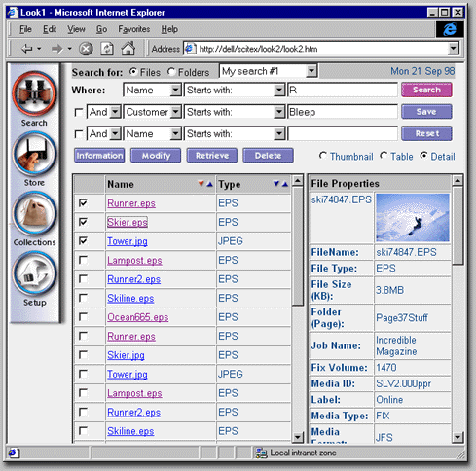Viewport: 476px width, 471px height.
Task: Click the pink Search button
Action: 426,90
